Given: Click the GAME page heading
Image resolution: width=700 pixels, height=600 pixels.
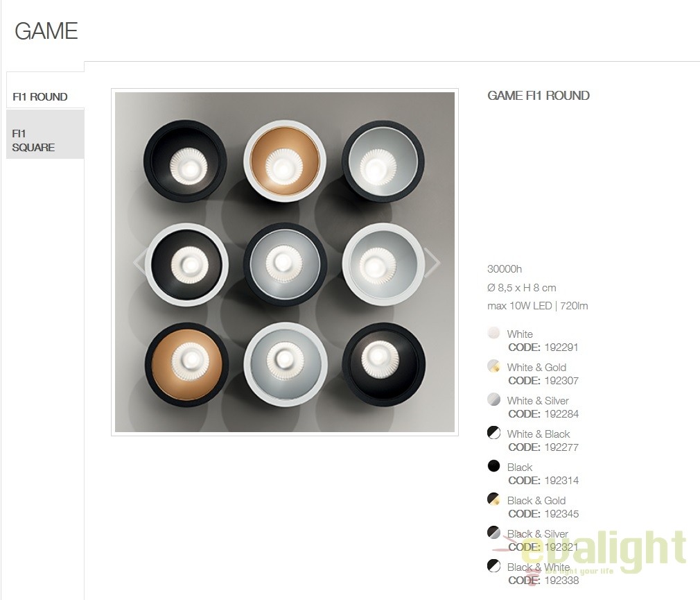Looking at the screenshot, I should point(46,31).
